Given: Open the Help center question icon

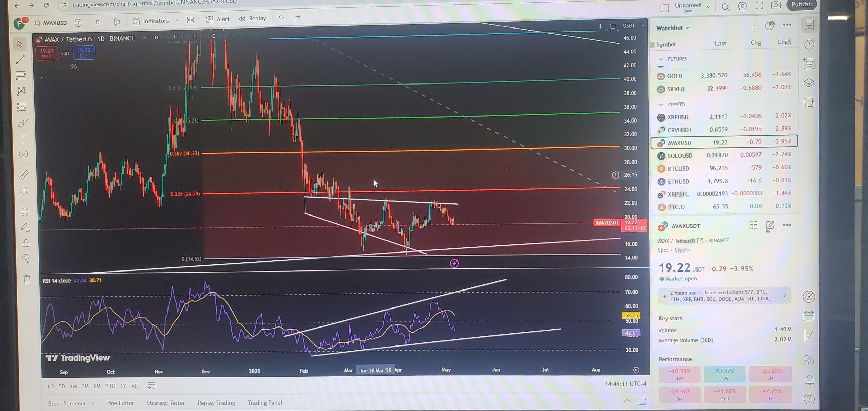Looking at the screenshot, I should click(x=809, y=399).
